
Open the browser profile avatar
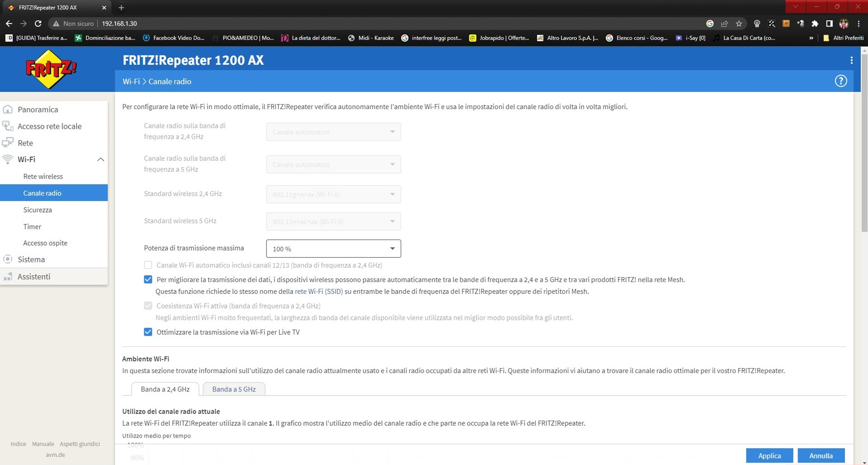pos(844,23)
